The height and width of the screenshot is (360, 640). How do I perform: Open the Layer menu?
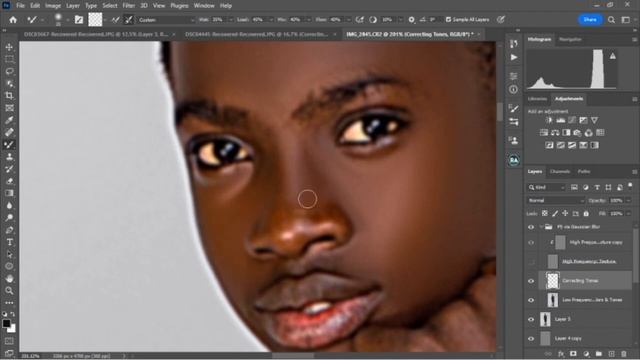click(73, 6)
